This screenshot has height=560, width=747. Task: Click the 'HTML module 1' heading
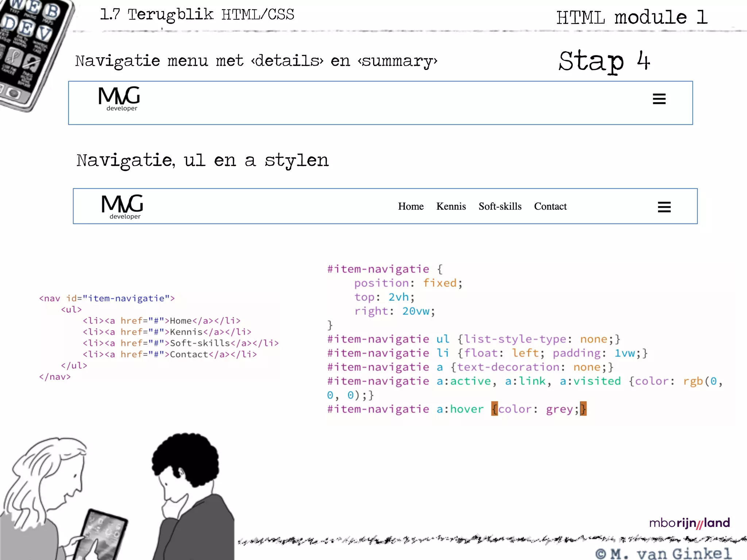coord(632,17)
